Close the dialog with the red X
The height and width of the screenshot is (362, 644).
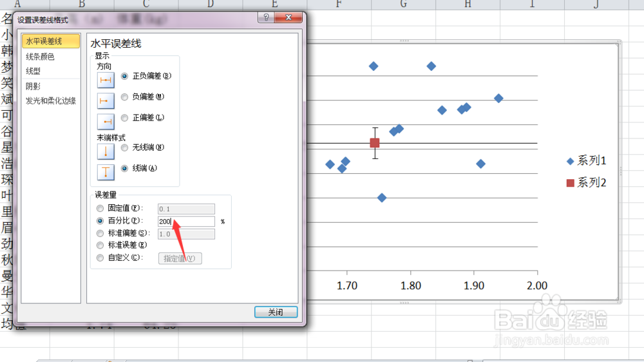click(289, 17)
